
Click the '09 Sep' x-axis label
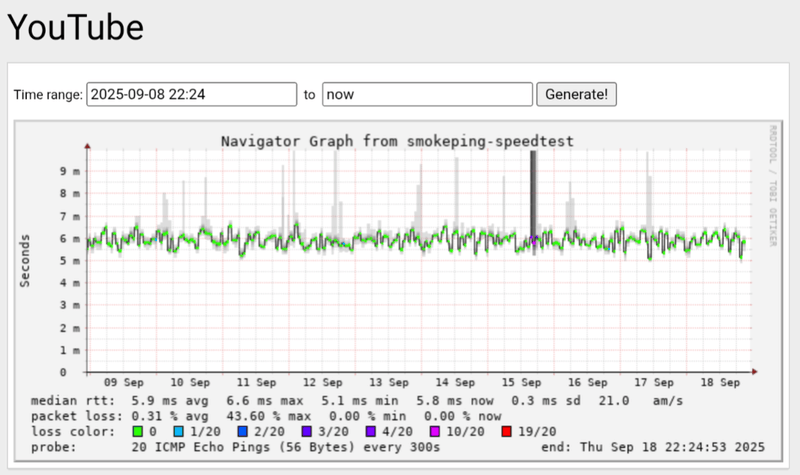[x=123, y=382]
